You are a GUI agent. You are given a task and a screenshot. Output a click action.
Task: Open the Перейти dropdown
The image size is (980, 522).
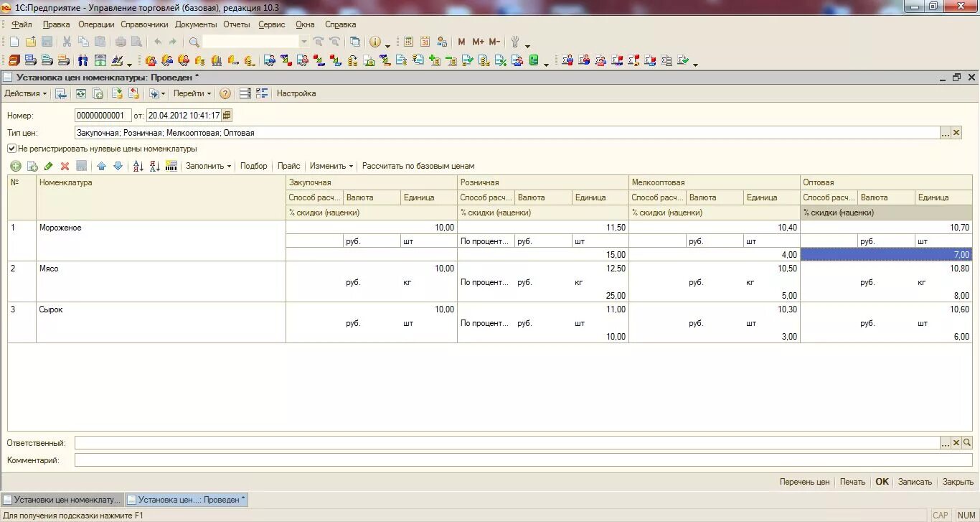click(192, 93)
